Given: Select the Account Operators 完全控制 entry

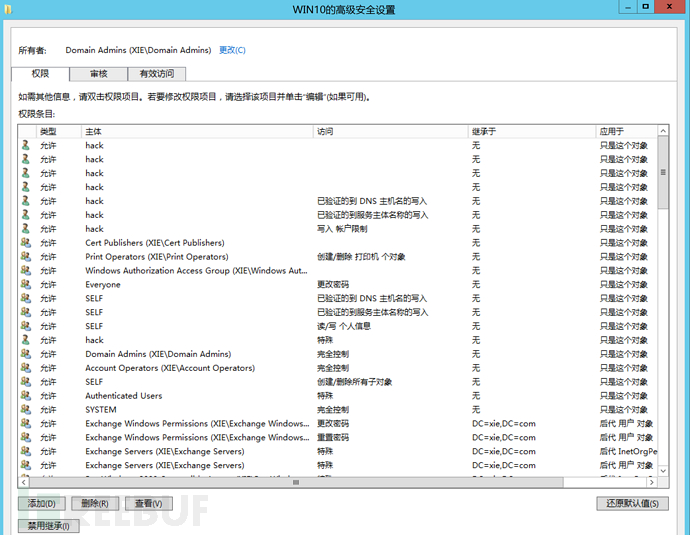Looking at the screenshot, I should [x=338, y=368].
